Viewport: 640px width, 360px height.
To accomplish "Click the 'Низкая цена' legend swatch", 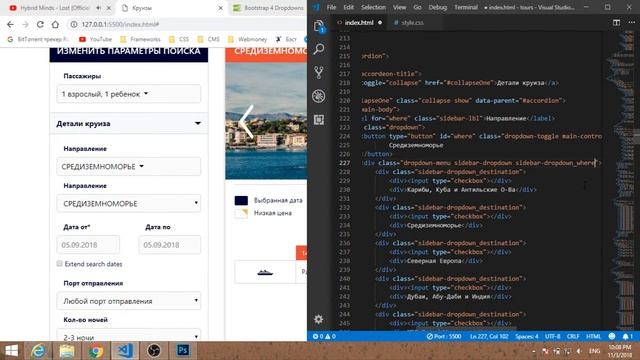I will 241,213.
